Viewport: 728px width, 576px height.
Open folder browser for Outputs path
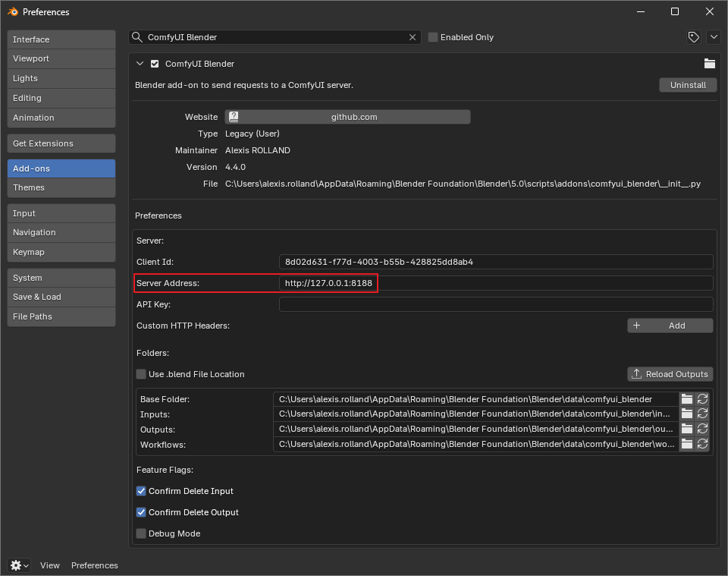[x=687, y=429]
